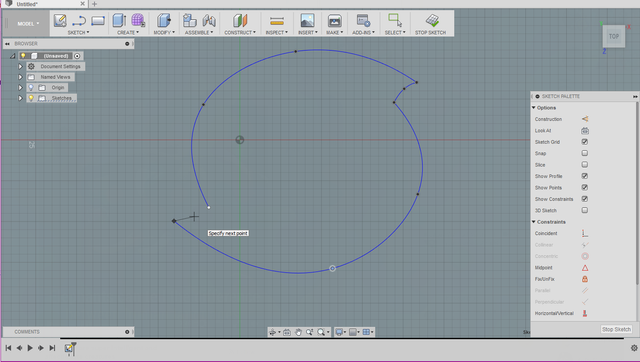Toggle the Origin visibility light bulb
640x362 pixels.
(x=31, y=87)
